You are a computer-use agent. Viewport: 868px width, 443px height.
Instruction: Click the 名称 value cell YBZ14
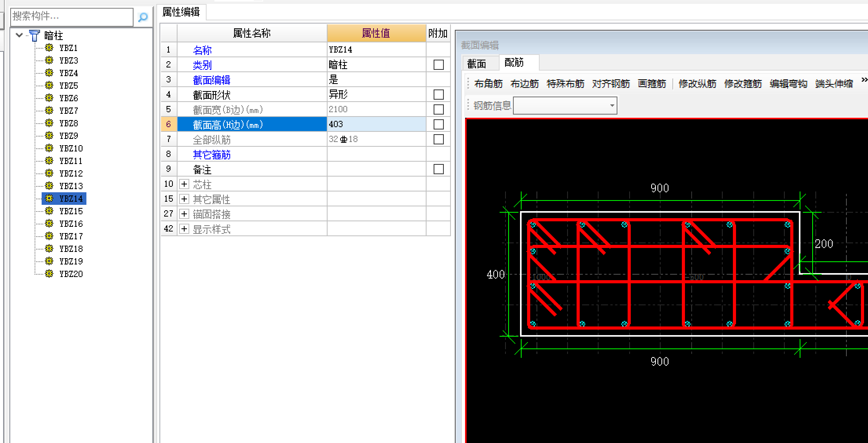click(376, 50)
